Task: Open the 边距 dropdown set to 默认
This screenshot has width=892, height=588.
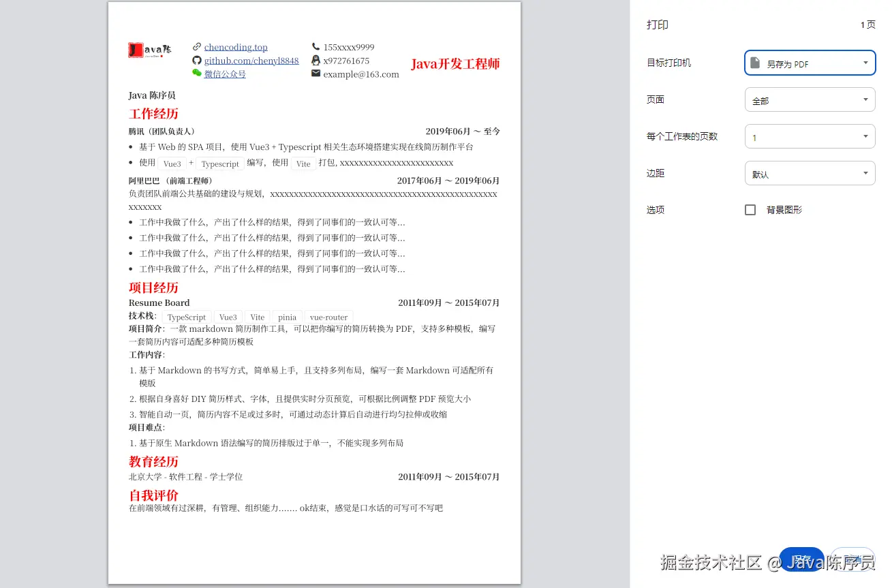Action: [810, 173]
